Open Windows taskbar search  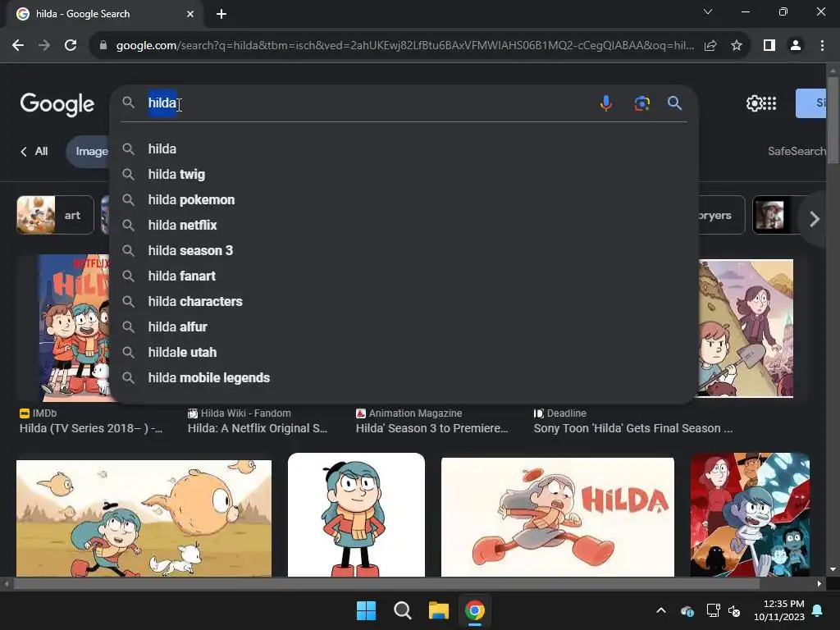402,610
